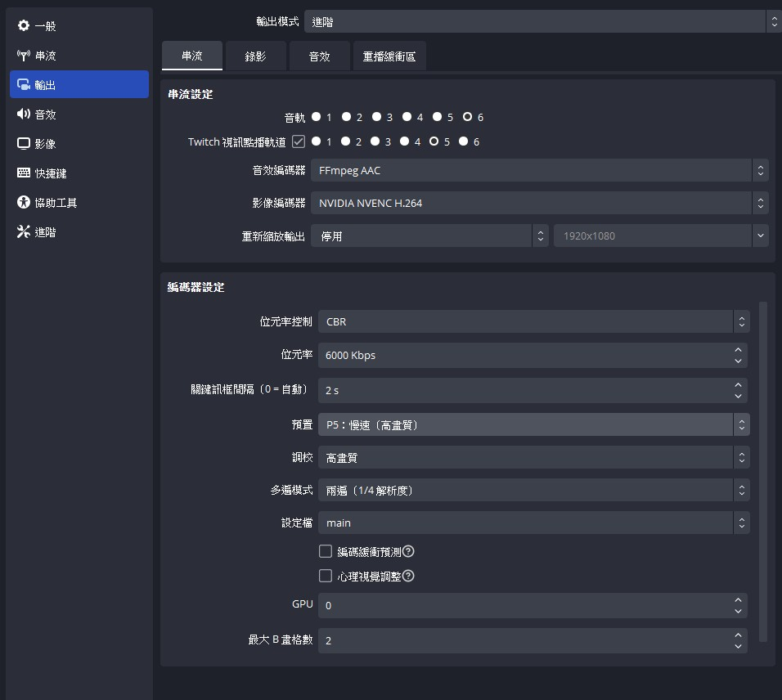Viewport: 782px width, 700px height.
Task: Switch to the 重播緩衝區 tab
Action: click(x=389, y=56)
